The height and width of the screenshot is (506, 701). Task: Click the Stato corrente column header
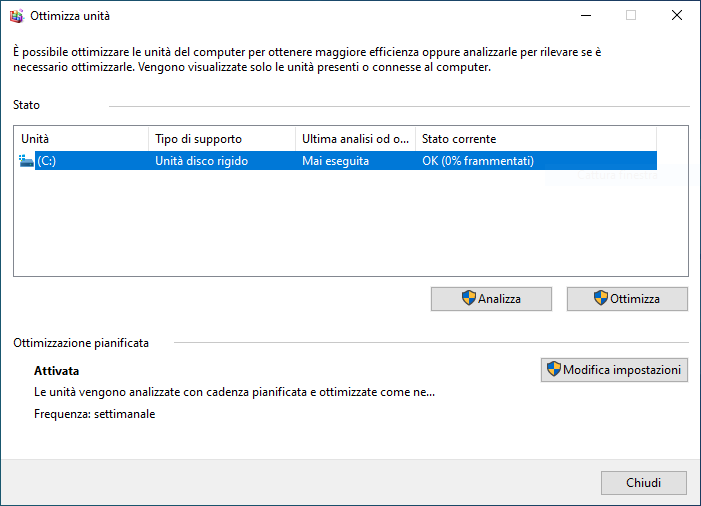[535, 139]
